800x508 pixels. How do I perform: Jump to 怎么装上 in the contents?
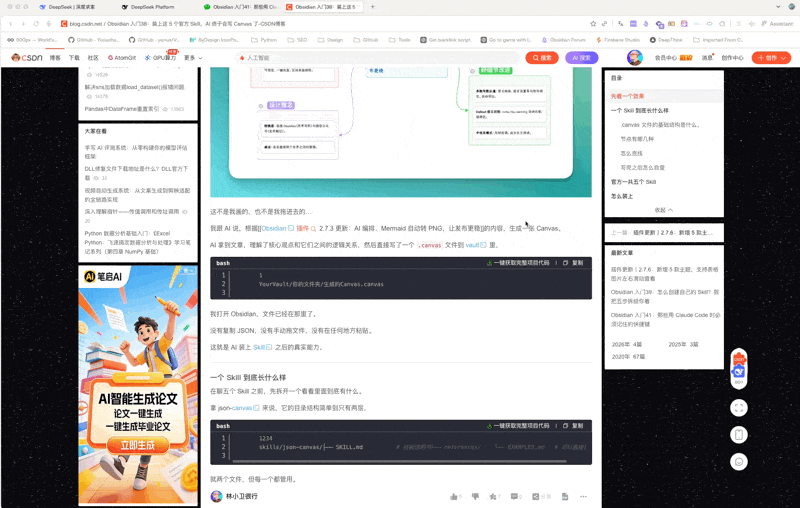(621, 196)
